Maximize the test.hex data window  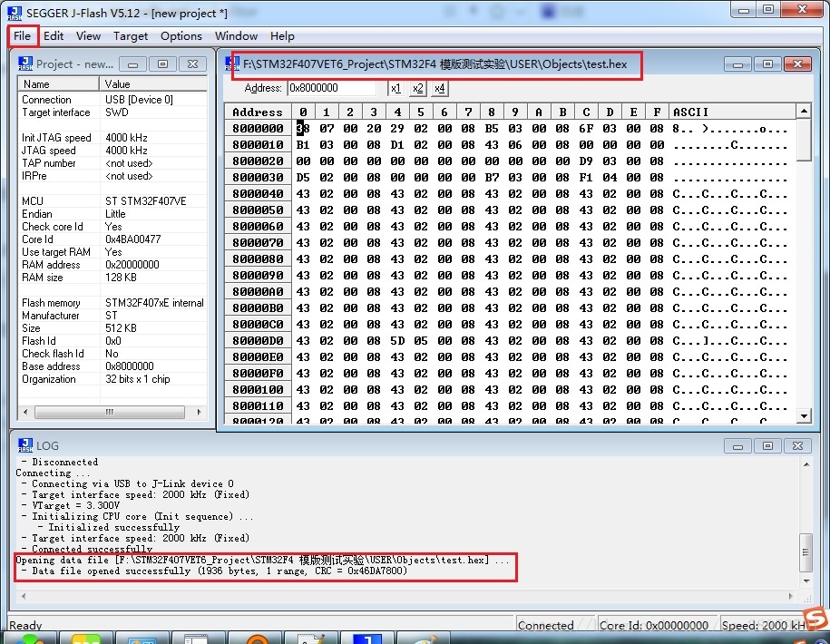pos(767,64)
